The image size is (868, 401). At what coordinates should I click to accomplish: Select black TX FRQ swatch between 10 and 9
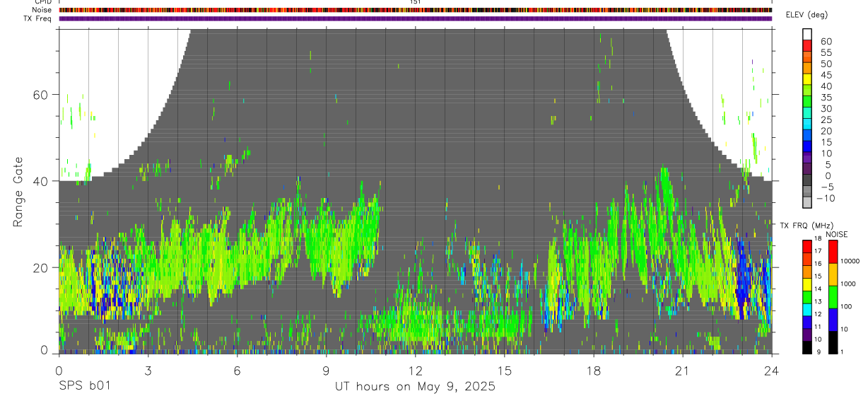click(x=807, y=347)
